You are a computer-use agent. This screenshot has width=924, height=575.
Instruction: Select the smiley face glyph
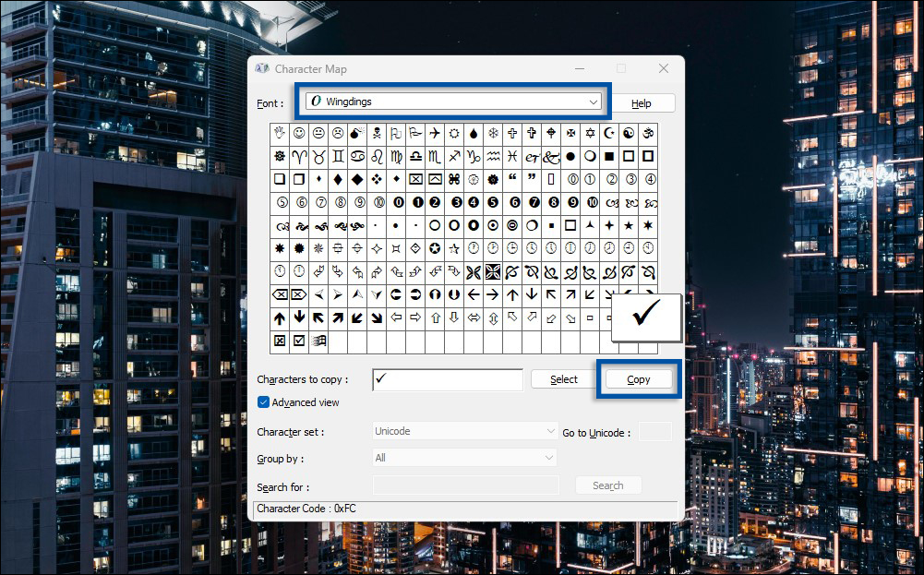tap(299, 134)
